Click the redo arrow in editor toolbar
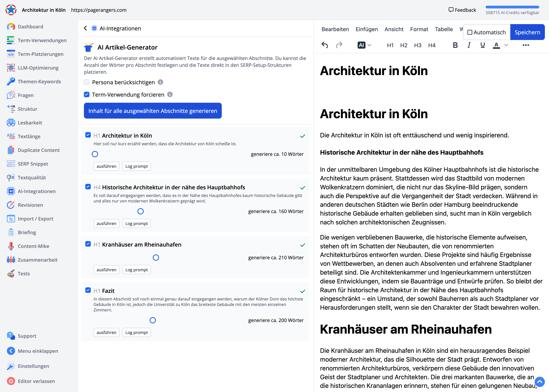The image size is (549, 392). [x=339, y=45]
